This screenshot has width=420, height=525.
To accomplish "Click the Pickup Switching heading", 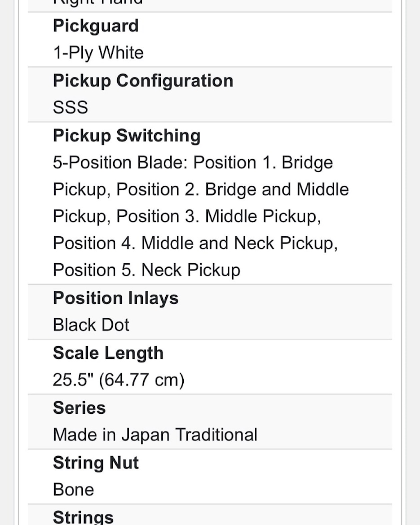I will (x=127, y=136).
